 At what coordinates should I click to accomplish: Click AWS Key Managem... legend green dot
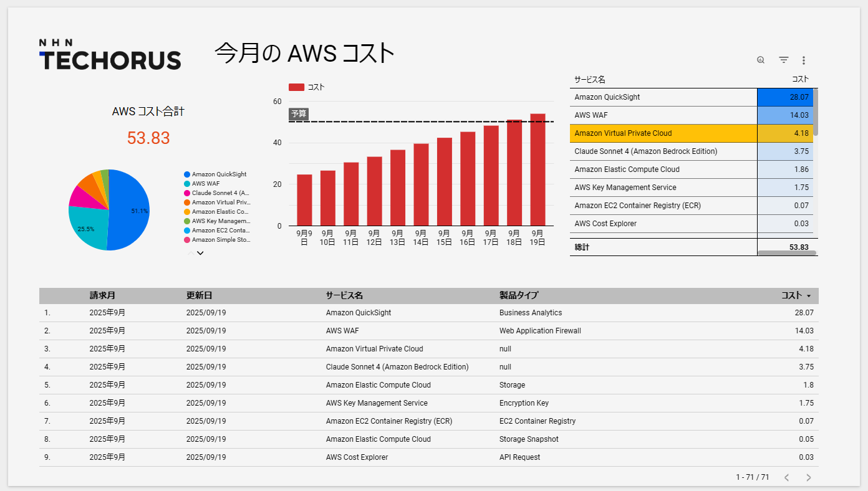187,221
